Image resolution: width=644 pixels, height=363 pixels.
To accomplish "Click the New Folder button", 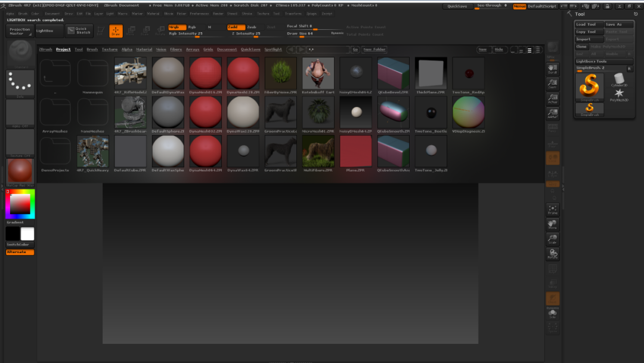I will click(x=374, y=50).
